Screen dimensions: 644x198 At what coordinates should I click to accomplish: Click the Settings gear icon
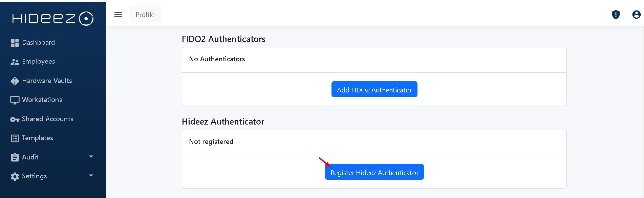click(x=15, y=176)
